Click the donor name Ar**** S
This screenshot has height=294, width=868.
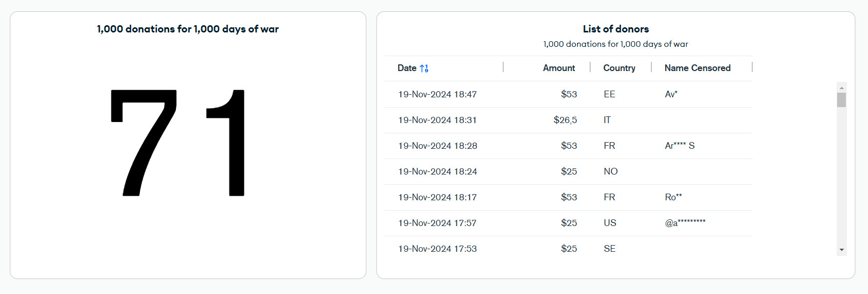point(680,146)
